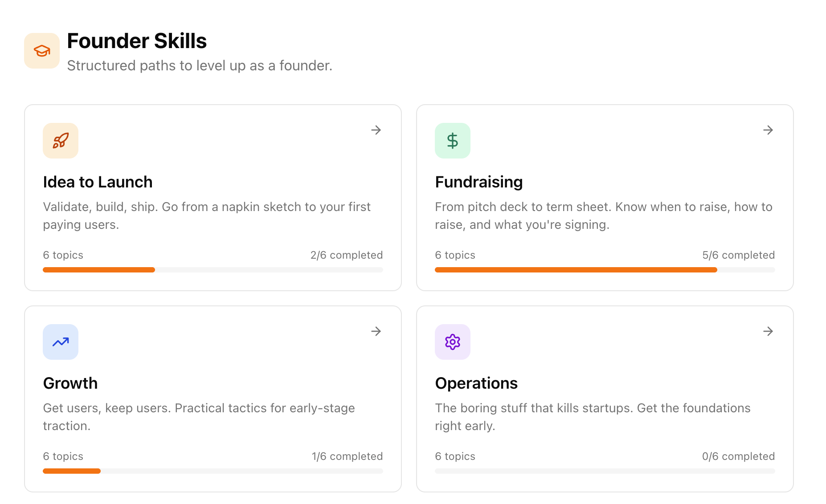
Task: Click the empty Operations progress bar
Action: click(x=605, y=471)
